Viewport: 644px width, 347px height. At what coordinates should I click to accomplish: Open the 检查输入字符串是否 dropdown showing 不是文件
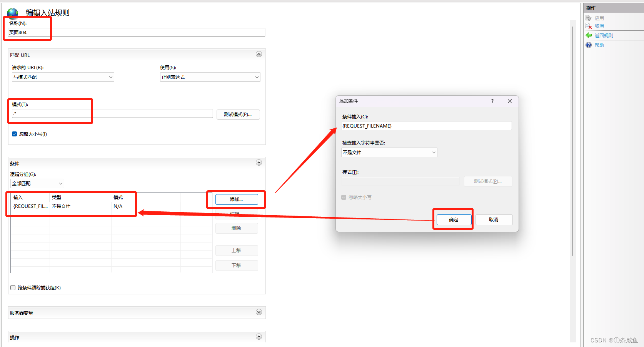(x=389, y=153)
